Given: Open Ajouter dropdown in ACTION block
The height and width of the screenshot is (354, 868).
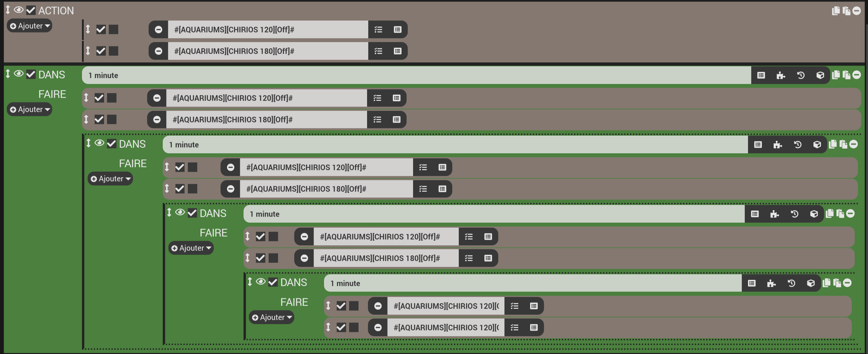Looking at the screenshot, I should click(x=30, y=26).
